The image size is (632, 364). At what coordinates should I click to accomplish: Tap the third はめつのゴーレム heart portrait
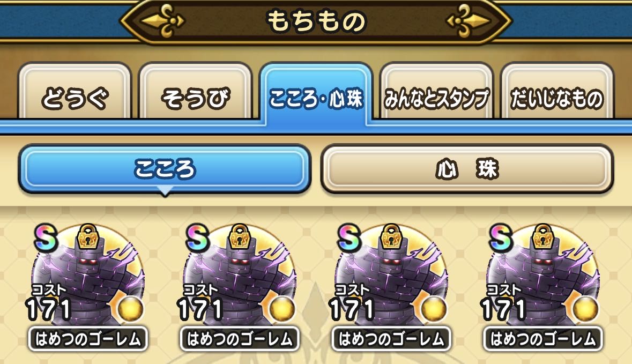pyautogui.click(x=391, y=277)
